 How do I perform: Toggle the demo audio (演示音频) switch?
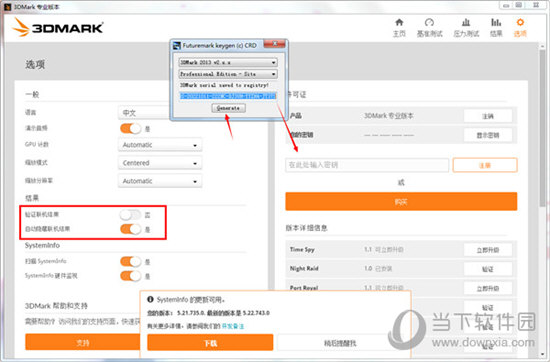(130, 128)
